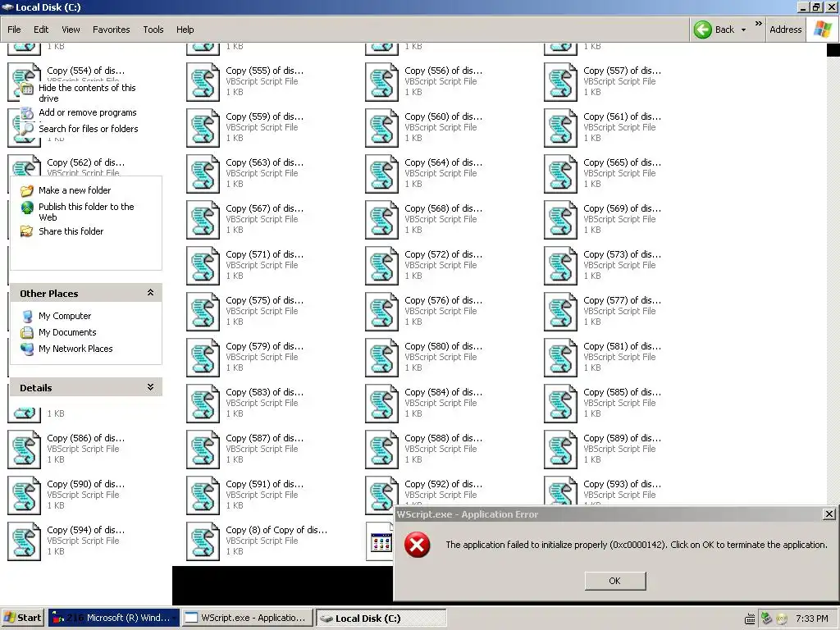Click the green Back arrow icon

click(702, 30)
